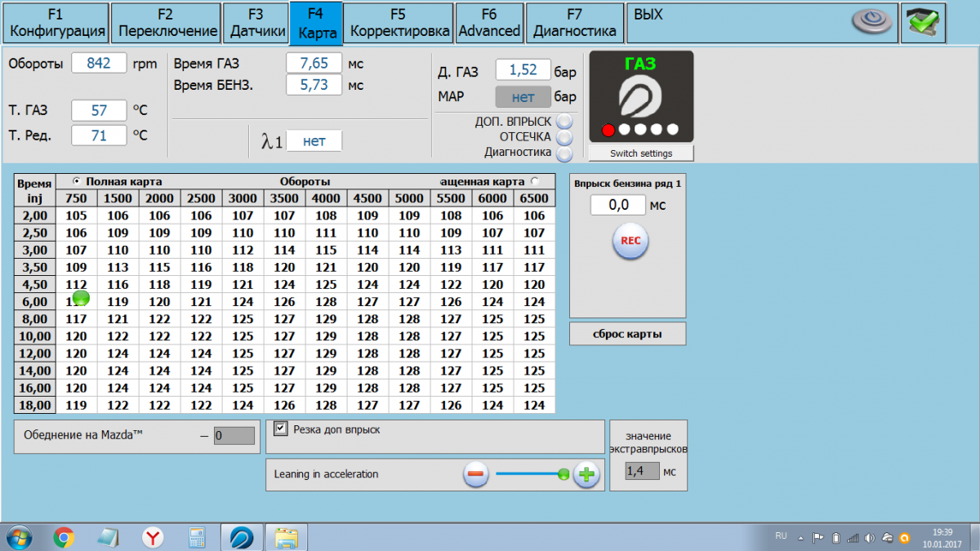Click the minus icon for Leaning in acceleration
This screenshot has width=980, height=551.
coord(476,474)
